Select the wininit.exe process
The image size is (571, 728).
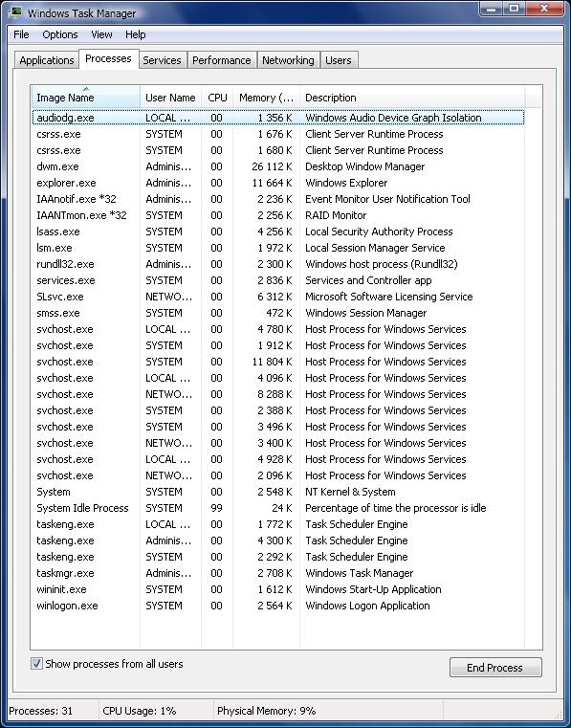(278, 588)
